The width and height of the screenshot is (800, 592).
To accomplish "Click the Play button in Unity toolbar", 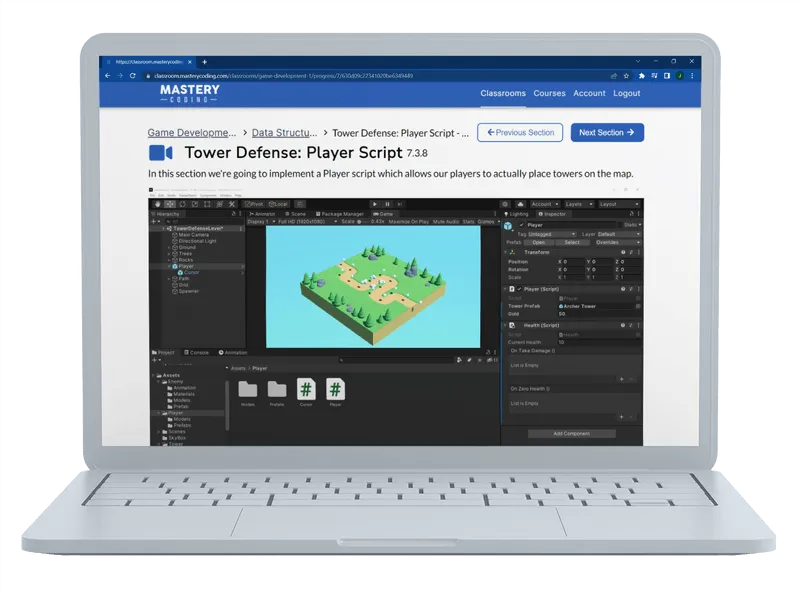I will [x=374, y=204].
